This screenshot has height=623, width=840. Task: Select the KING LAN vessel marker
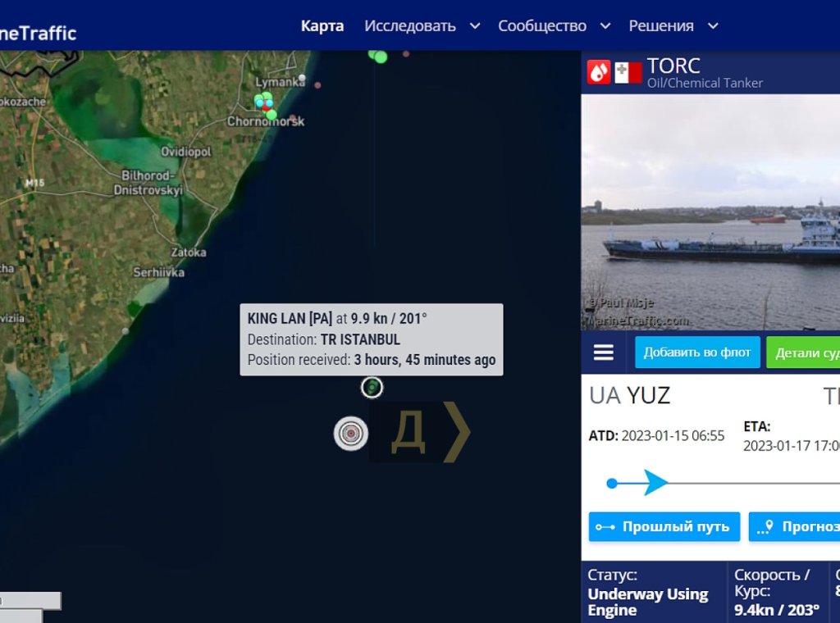[372, 388]
